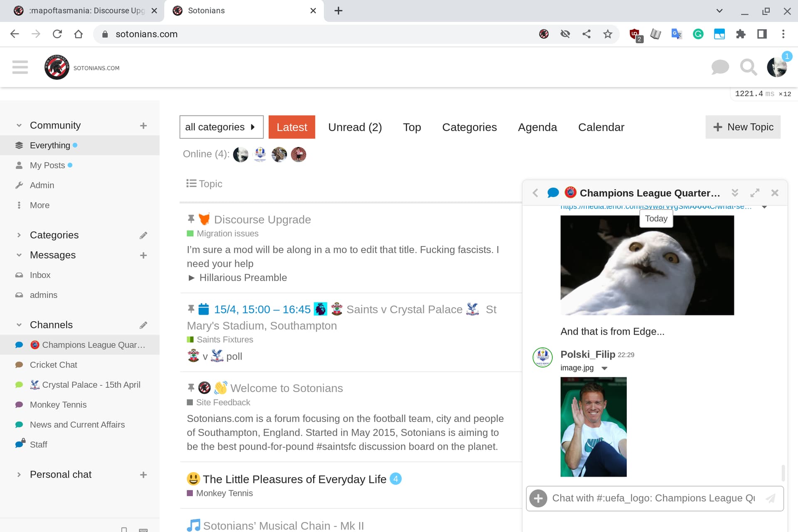The width and height of the screenshot is (798, 532).
Task: Start a new Personal chat with plus
Action: [143, 475]
